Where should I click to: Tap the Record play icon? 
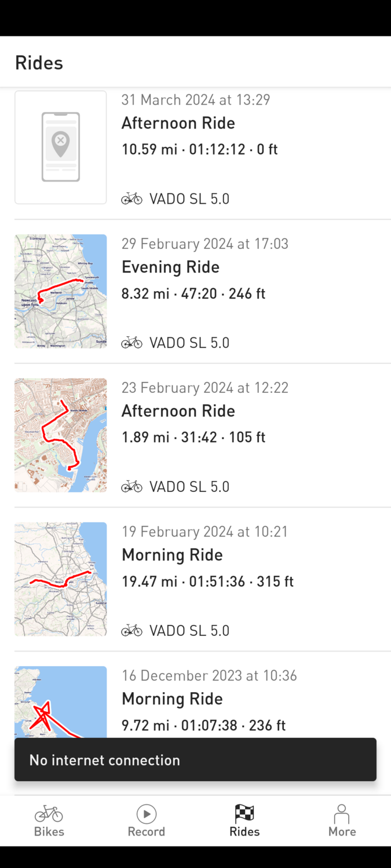(147, 814)
